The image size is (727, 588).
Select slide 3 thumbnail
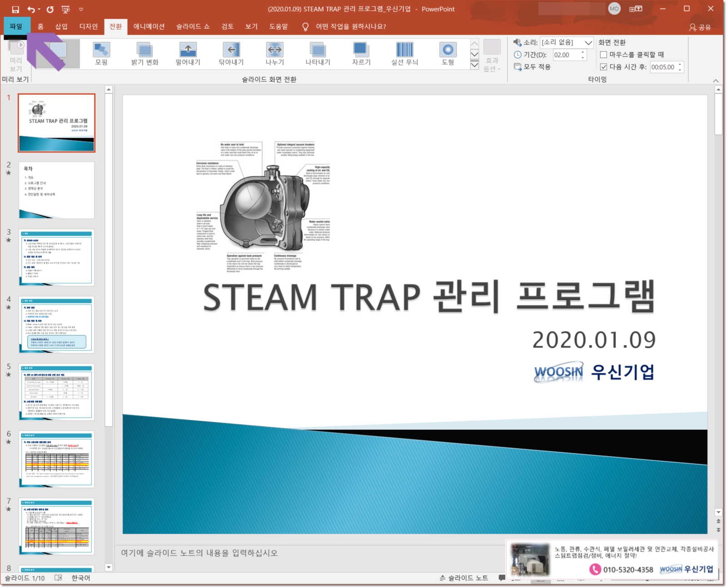tap(56, 257)
